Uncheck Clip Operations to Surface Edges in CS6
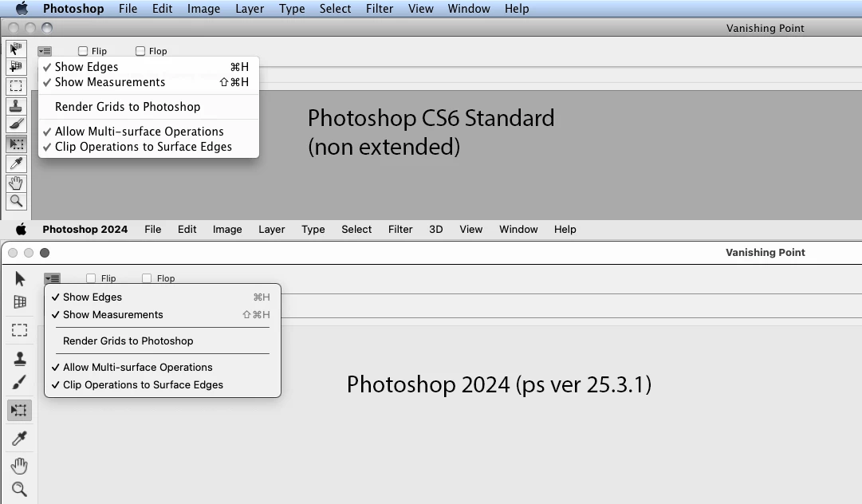 pyautogui.click(x=148, y=147)
